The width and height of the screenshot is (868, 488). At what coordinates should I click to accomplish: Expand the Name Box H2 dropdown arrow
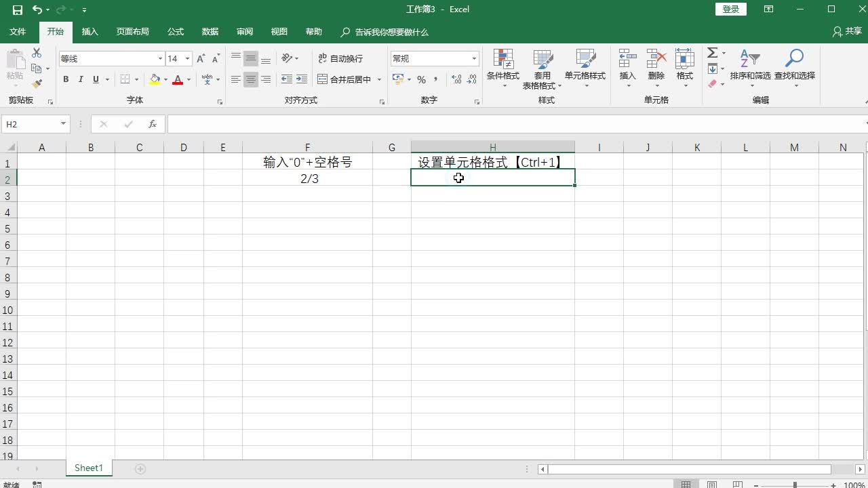(63, 124)
